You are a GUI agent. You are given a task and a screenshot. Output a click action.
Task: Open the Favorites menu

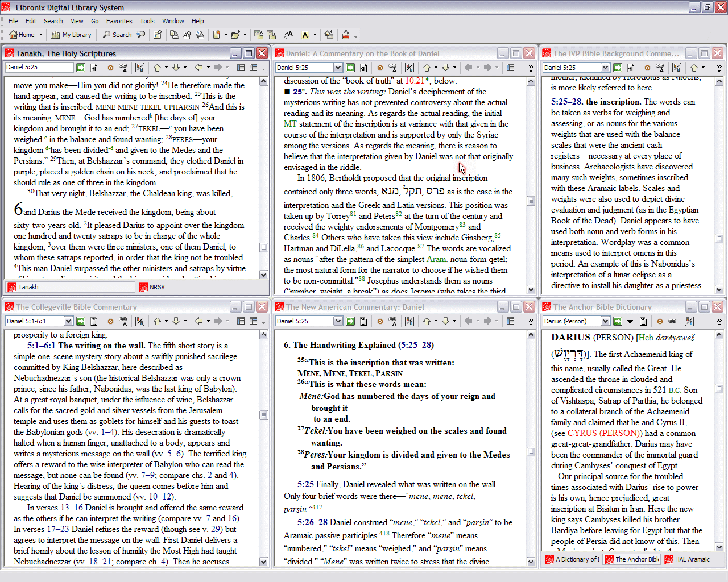coord(119,21)
